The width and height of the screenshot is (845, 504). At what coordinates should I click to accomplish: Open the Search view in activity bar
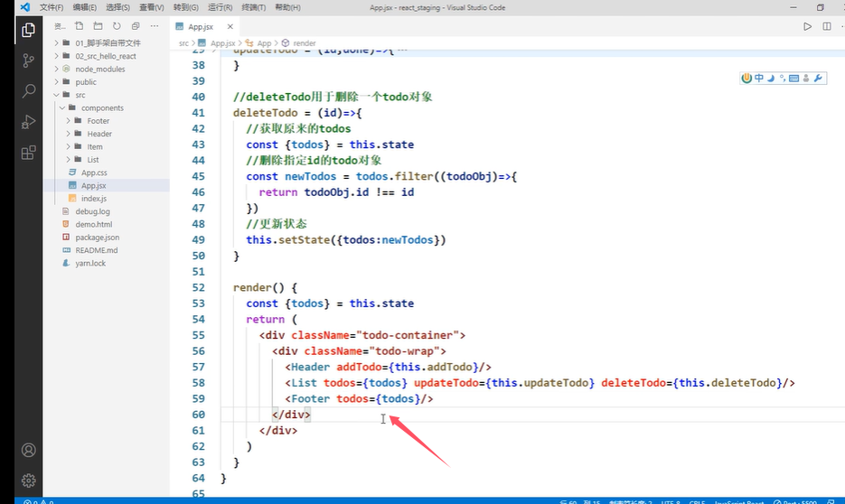tap(29, 91)
